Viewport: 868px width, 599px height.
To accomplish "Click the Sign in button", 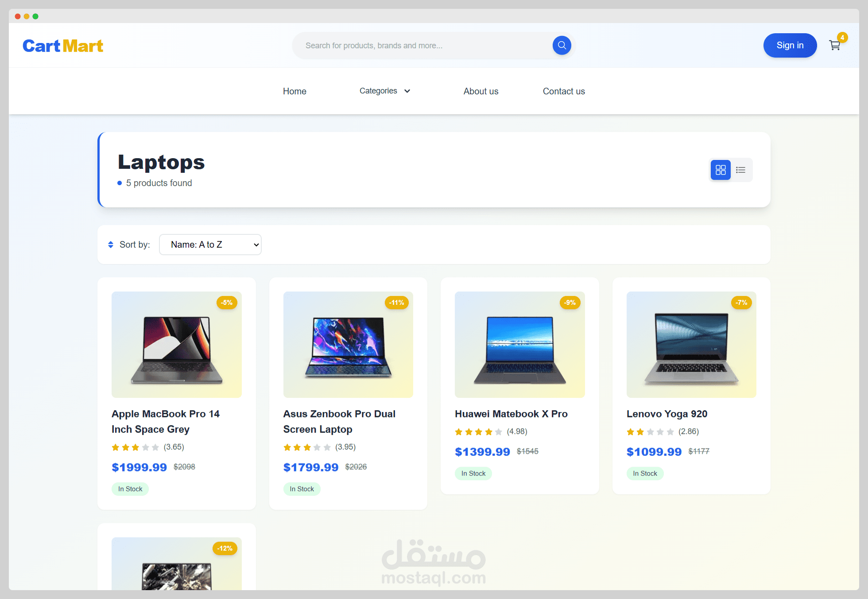I will [790, 45].
